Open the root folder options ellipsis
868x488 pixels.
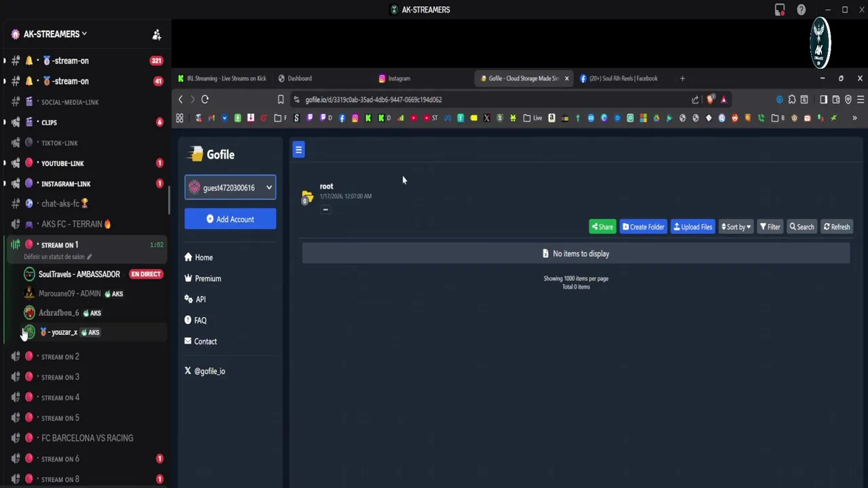(325, 209)
